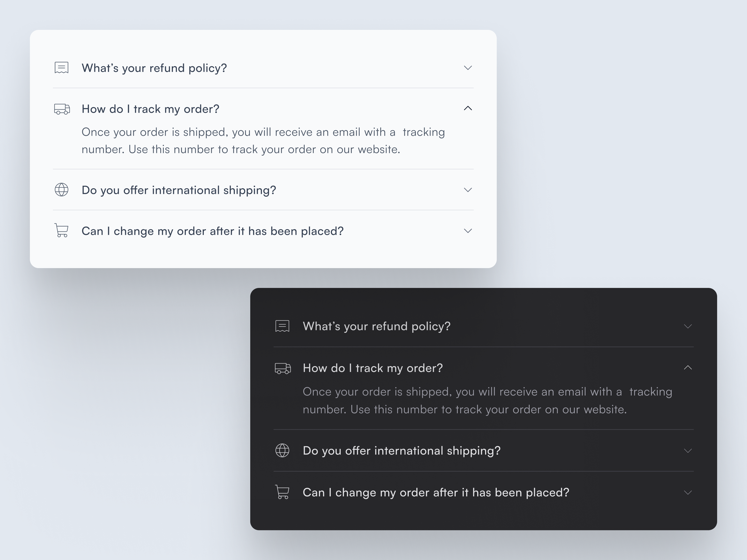This screenshot has width=747, height=560.
Task: Expand the international shipping question
Action: tap(468, 190)
